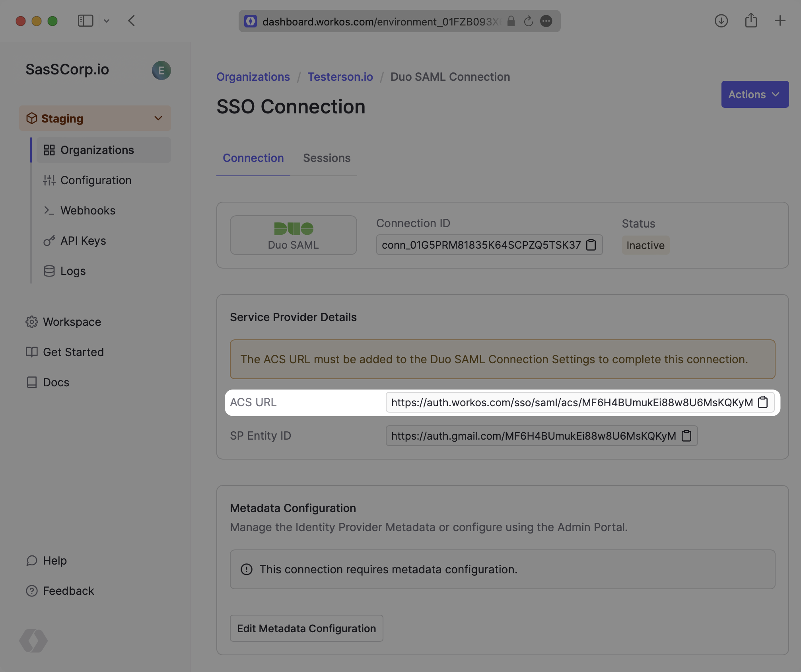Open Safari downloads icon
Image resolution: width=801 pixels, height=672 pixels.
point(721,21)
